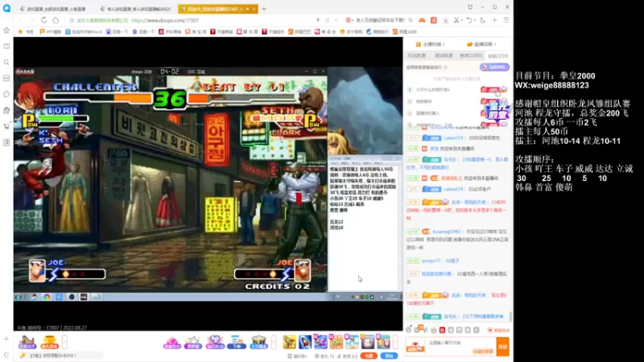Image resolution: width=644 pixels, height=362 pixels.
Task: Toggle night mode moon icon
Action: [x=482, y=20]
